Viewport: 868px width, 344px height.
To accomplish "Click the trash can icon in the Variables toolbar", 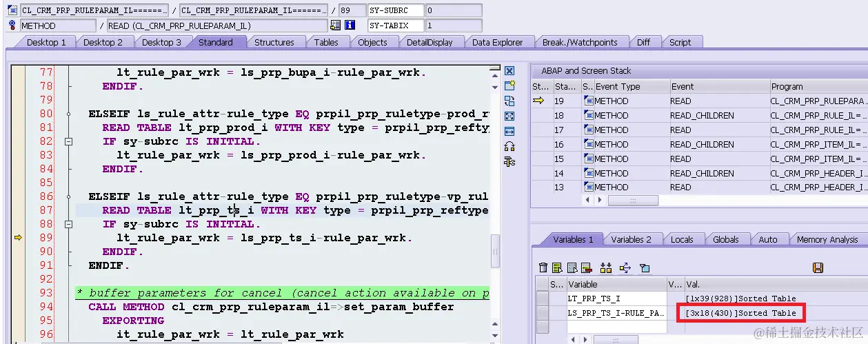I will coord(543,267).
